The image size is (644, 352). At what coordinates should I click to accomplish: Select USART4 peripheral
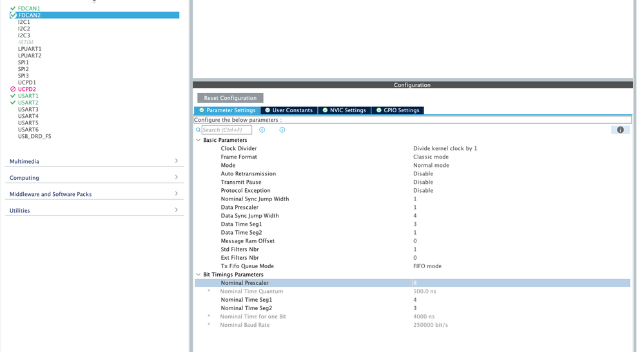[x=28, y=116]
